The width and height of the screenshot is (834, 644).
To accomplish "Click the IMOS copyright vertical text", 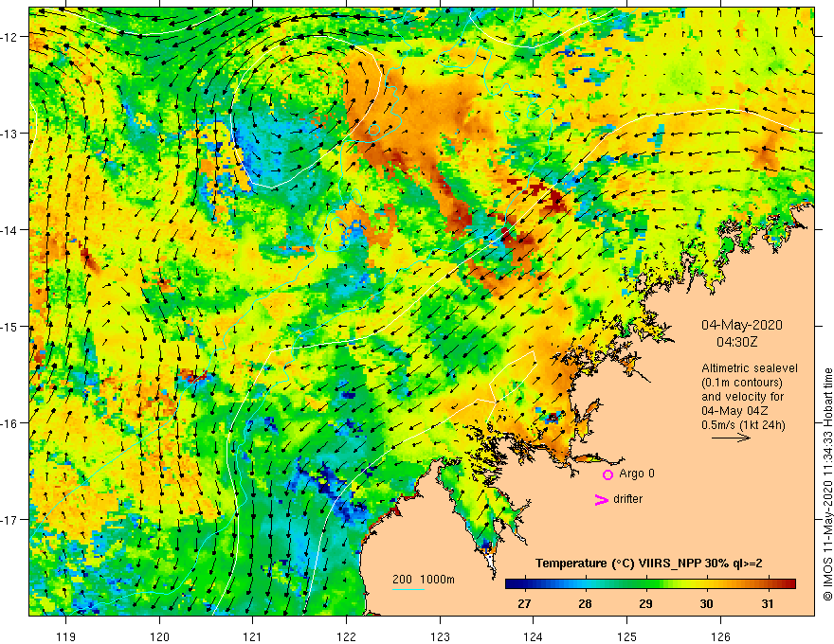I will 827,484.
